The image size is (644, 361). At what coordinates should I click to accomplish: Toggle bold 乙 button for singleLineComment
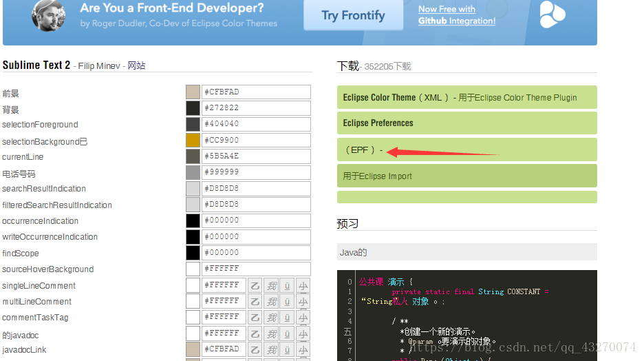click(x=255, y=285)
